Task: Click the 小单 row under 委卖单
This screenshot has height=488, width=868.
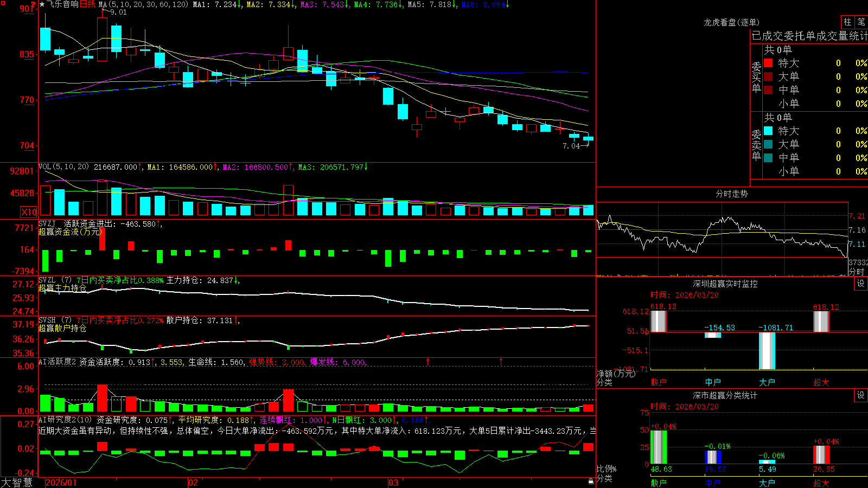Action: coord(815,171)
